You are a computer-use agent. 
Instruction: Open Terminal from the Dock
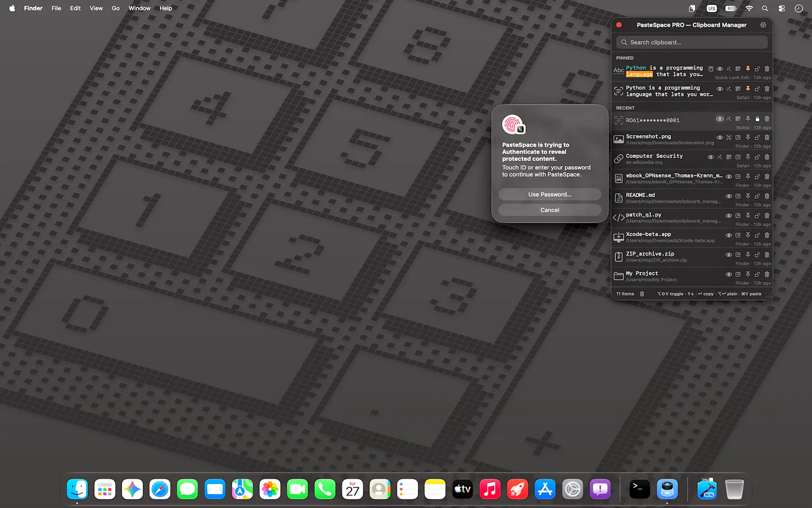(x=639, y=489)
